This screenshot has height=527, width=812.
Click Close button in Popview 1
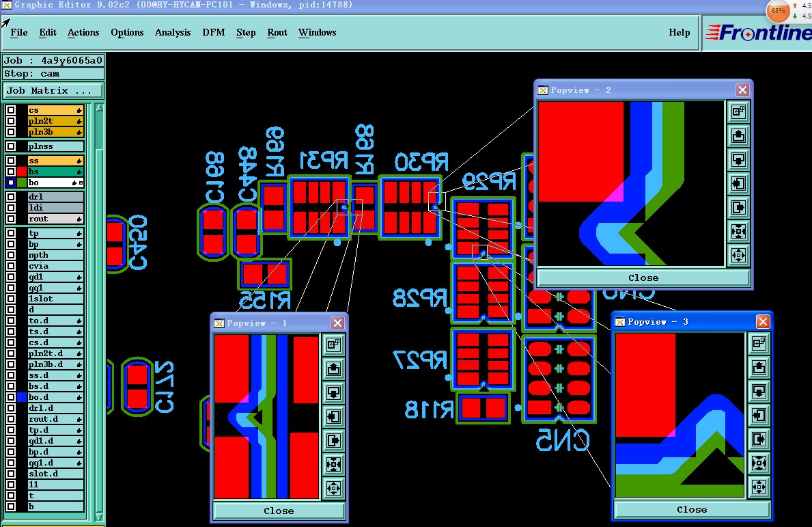click(x=279, y=511)
